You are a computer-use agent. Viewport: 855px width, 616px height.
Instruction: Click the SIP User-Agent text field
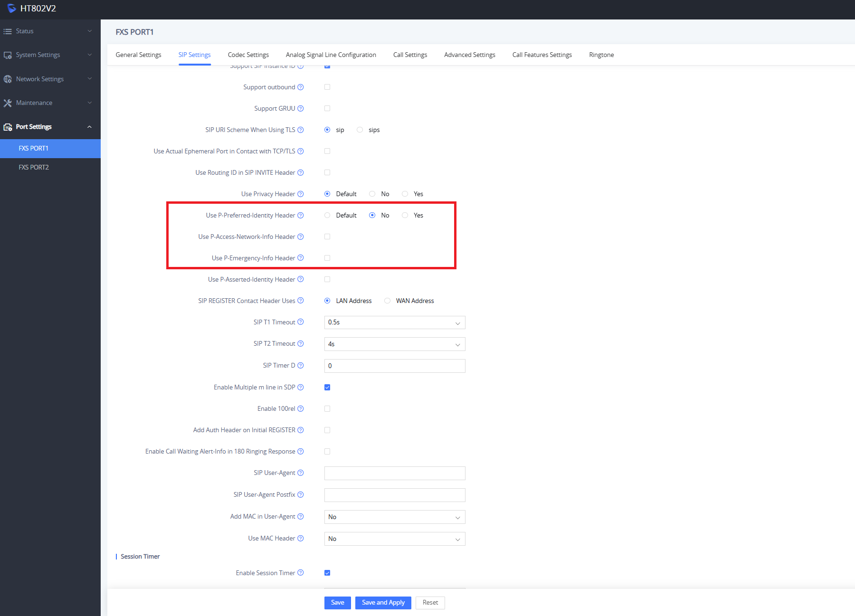coord(394,474)
